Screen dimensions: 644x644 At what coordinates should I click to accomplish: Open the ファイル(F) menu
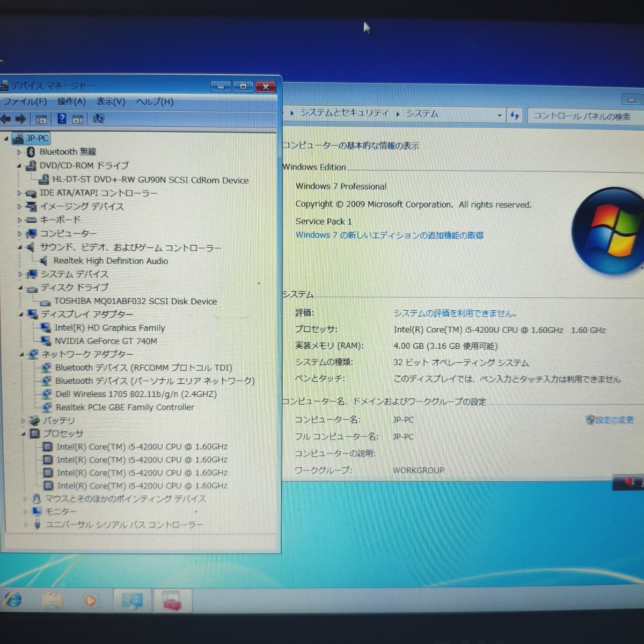coord(25,101)
